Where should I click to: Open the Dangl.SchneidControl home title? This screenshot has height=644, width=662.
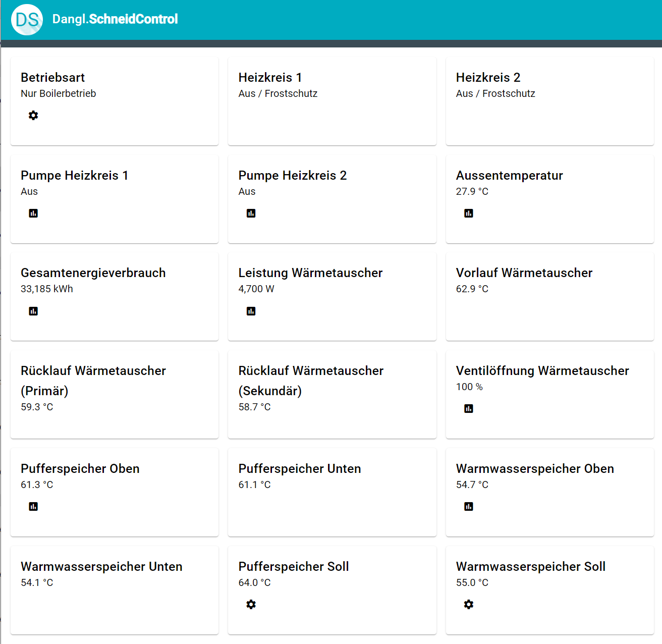115,19
